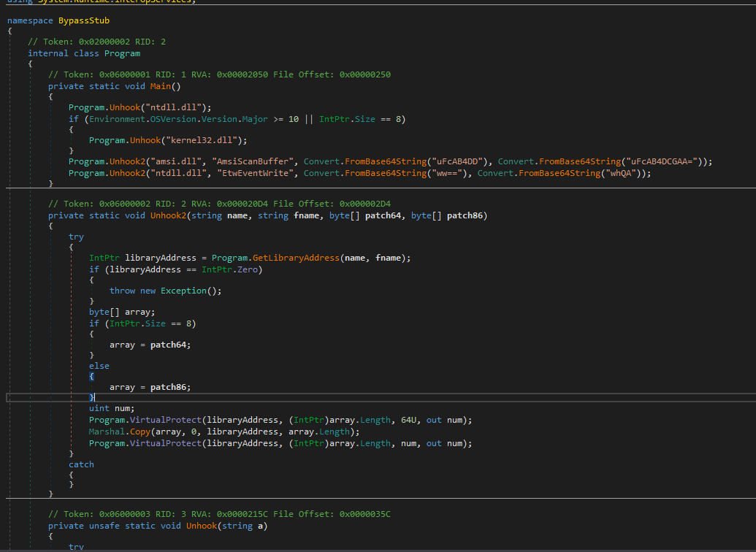This screenshot has width=756, height=552.
Task: Click Unhook2 on the amsi.dll line
Action: [127, 161]
